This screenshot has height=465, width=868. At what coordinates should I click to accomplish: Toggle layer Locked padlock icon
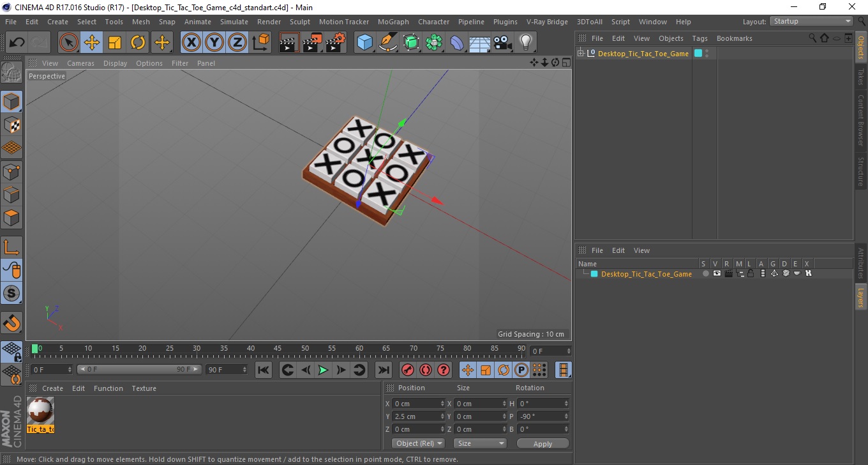pos(751,273)
